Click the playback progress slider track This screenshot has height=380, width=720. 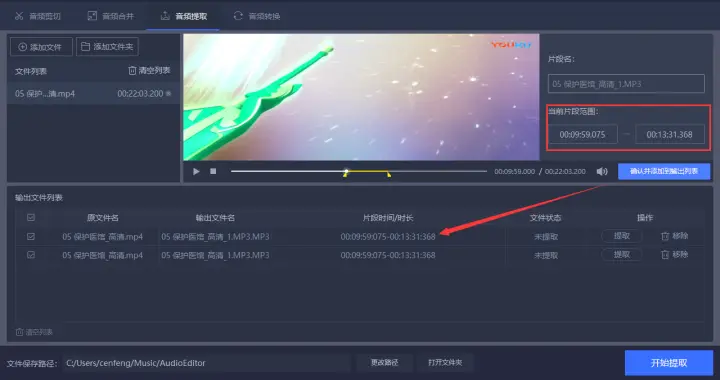[359, 171]
